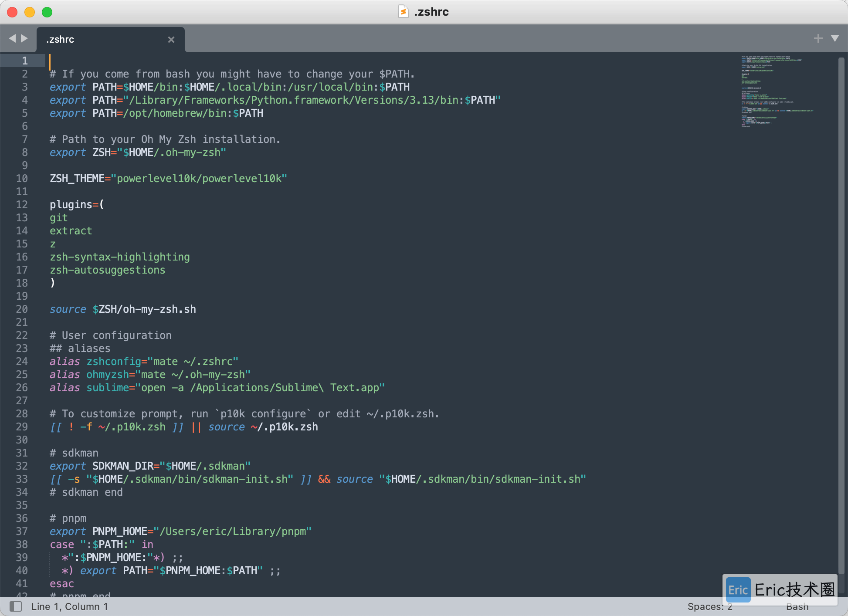Click Line 1, Column 1 status text

point(70,606)
